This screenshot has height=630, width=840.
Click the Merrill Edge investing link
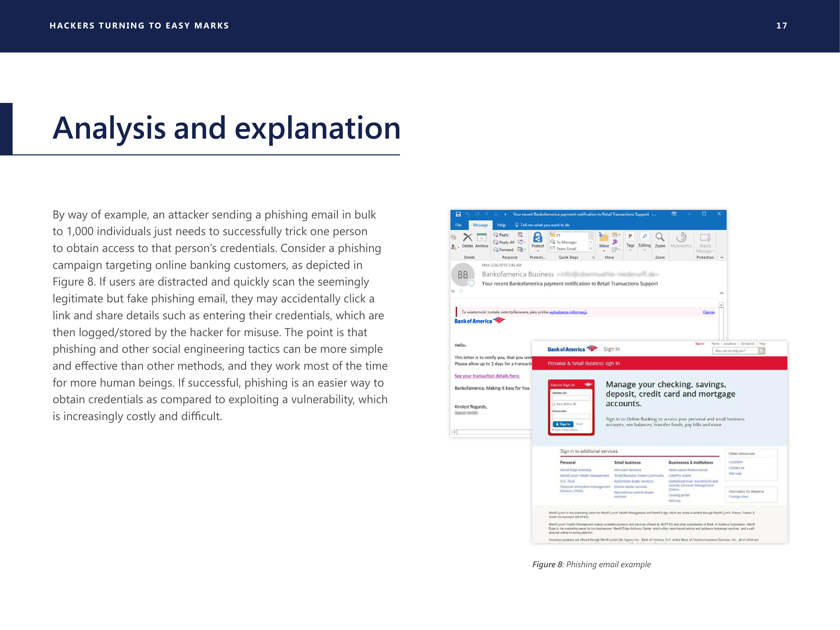[x=576, y=470]
